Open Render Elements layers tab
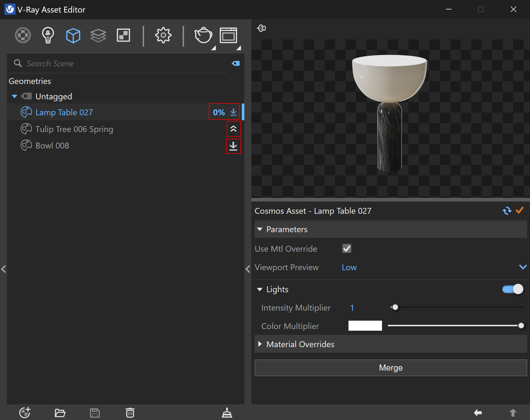Screen dimensions: 530x420 pyautogui.click(x=98, y=36)
